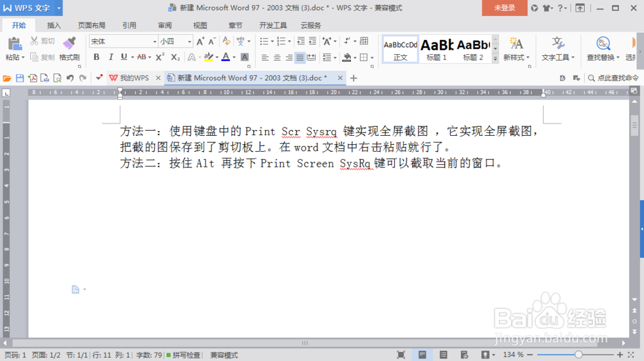644x361 pixels.
Task: Switch to web layout view icon
Action: tap(464, 355)
